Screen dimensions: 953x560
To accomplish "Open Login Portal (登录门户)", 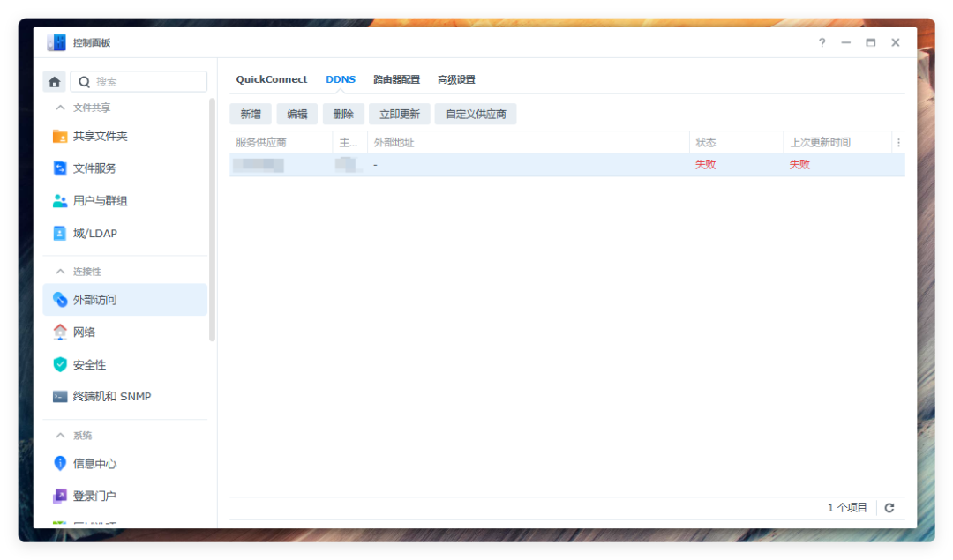I will (x=124, y=496).
